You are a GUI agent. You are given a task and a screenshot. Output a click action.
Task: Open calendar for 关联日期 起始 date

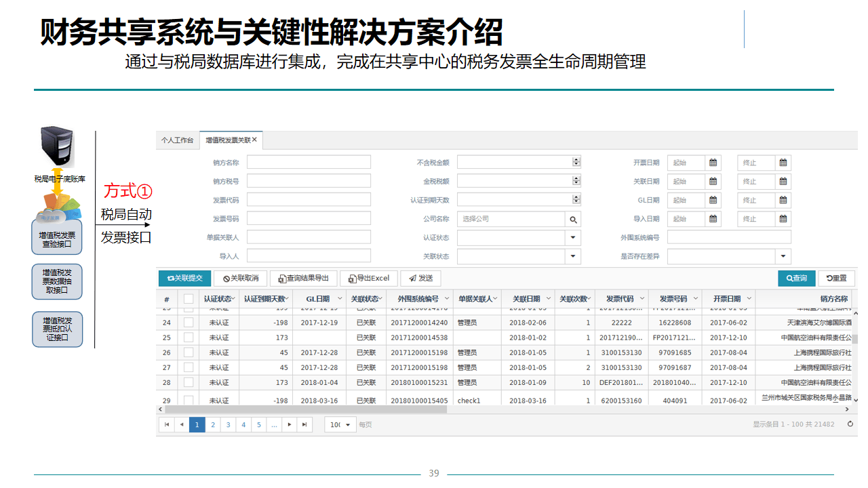click(x=713, y=182)
